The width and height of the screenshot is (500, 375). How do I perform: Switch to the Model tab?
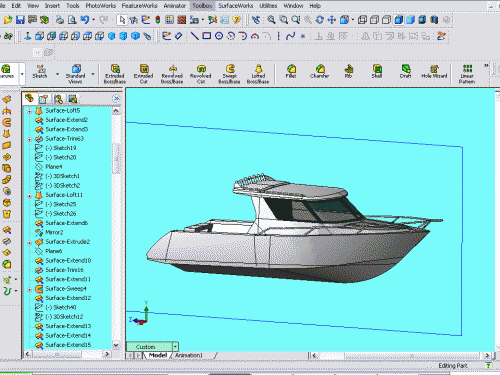coord(158,355)
